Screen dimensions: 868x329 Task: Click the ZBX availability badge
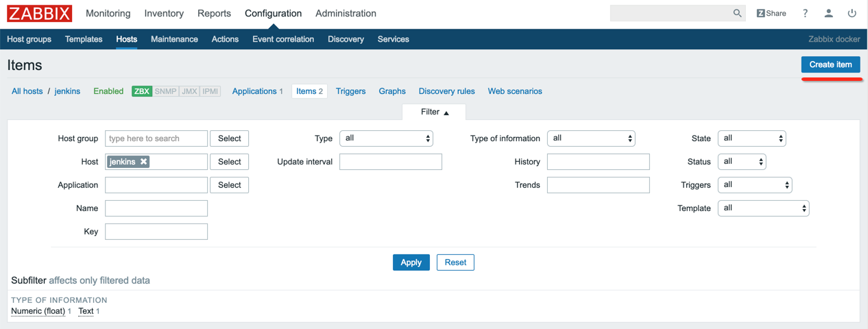click(142, 91)
